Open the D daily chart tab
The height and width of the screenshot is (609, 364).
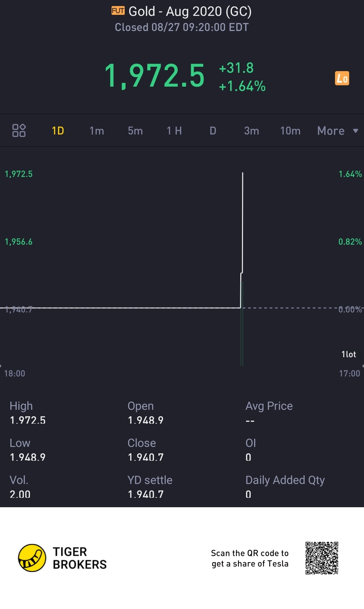point(213,131)
